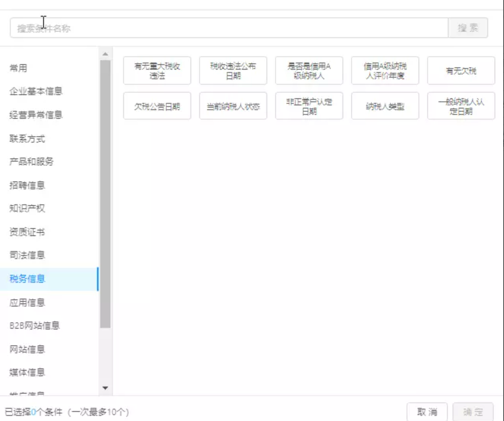Image resolution: width=504 pixels, height=421 pixels.
Task: Click the 取消 cancel button
Action: 427,412
